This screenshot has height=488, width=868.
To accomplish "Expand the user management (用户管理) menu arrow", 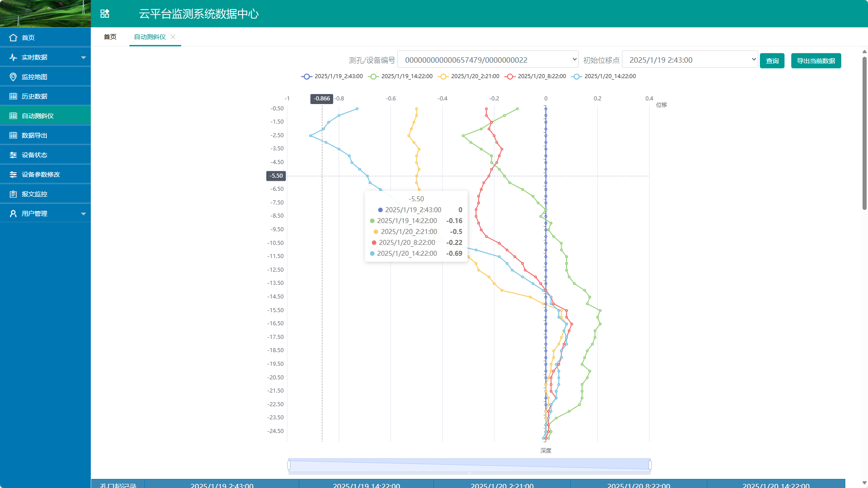I will (84, 214).
